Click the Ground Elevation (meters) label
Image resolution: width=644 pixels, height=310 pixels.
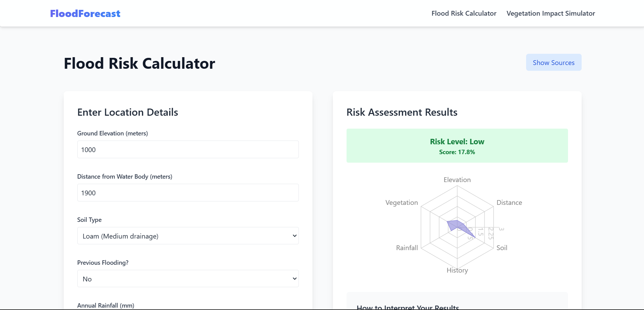tap(112, 133)
